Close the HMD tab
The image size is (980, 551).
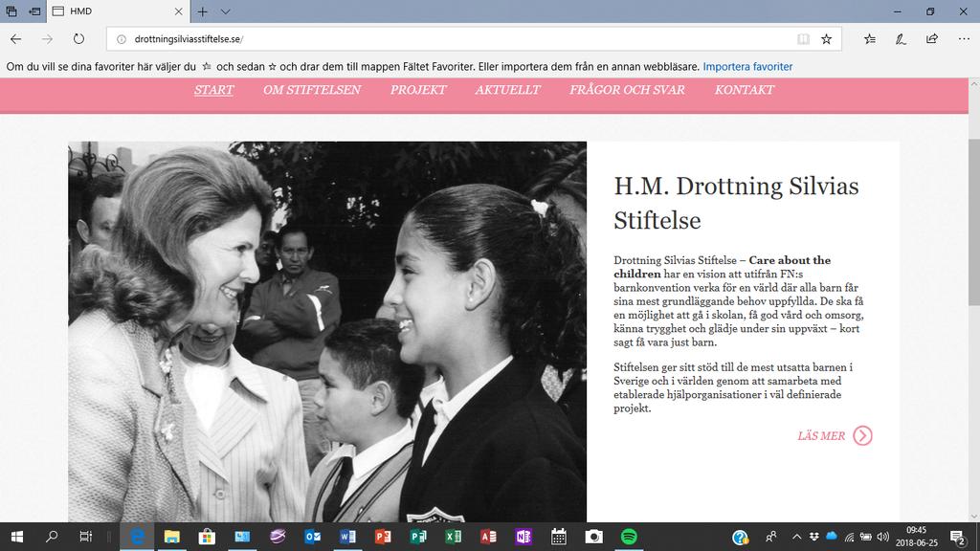pos(179,11)
